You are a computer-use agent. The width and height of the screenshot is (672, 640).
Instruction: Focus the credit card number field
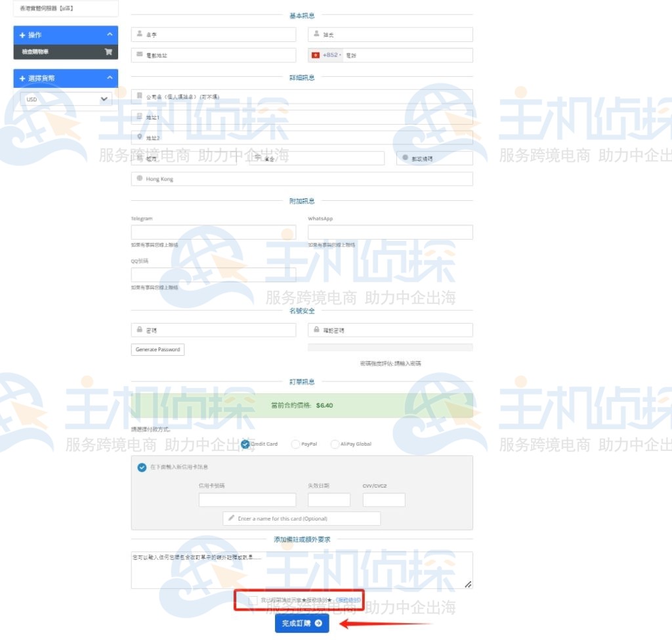(x=247, y=500)
